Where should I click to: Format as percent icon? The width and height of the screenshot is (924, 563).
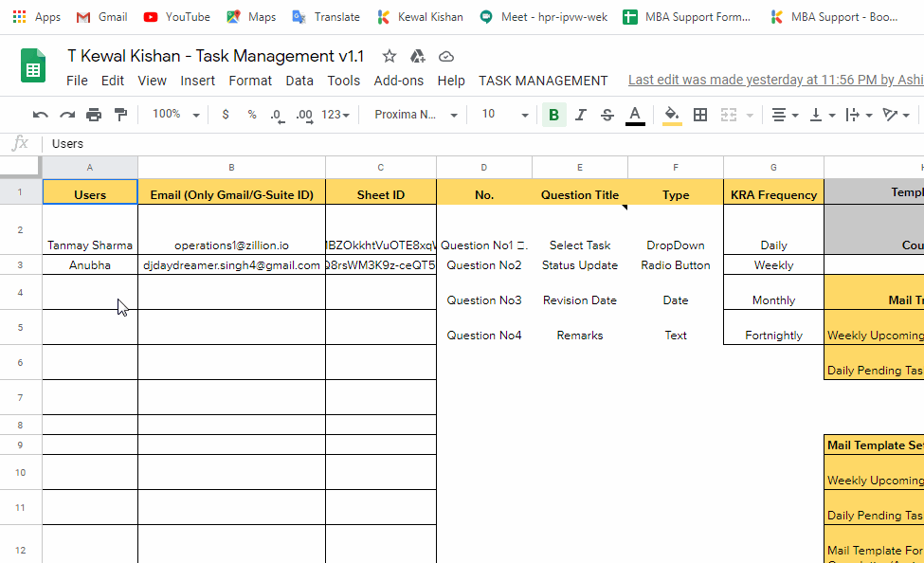click(x=252, y=115)
